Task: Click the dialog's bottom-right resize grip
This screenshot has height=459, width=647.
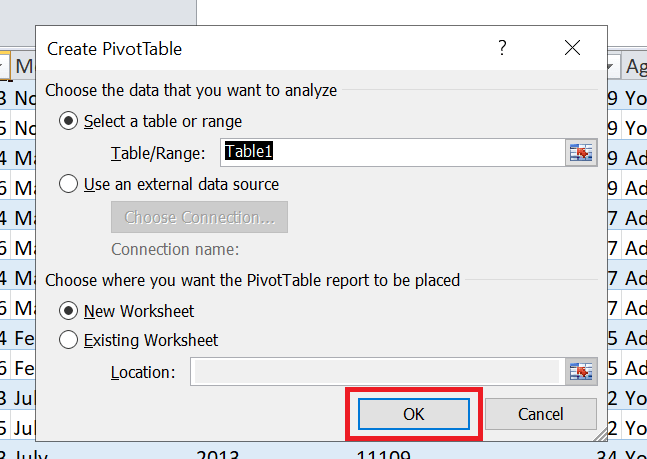Action: (x=603, y=437)
